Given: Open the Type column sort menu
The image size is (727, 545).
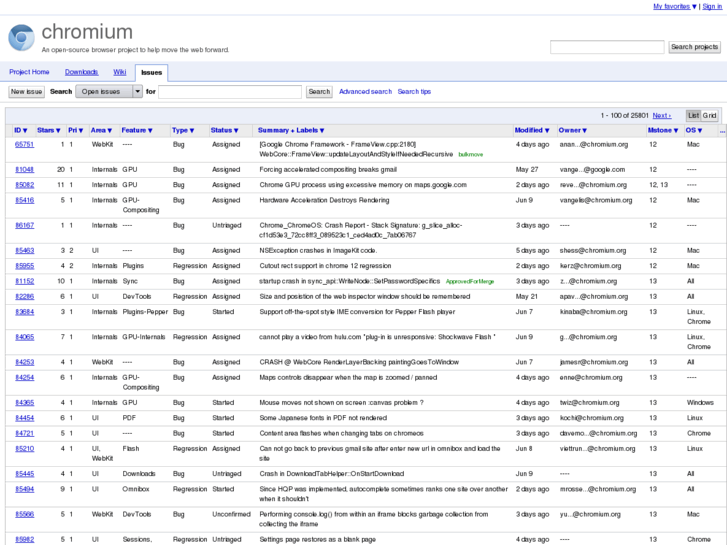Looking at the screenshot, I should (x=183, y=130).
